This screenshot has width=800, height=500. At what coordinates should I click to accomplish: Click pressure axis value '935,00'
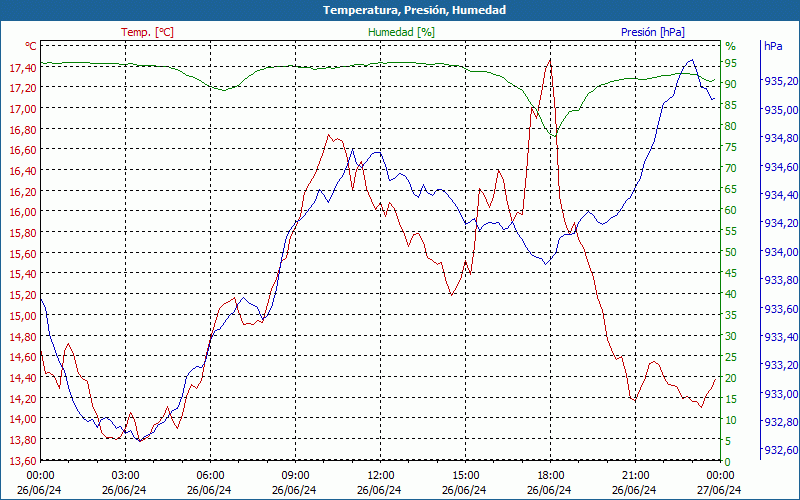point(781,109)
